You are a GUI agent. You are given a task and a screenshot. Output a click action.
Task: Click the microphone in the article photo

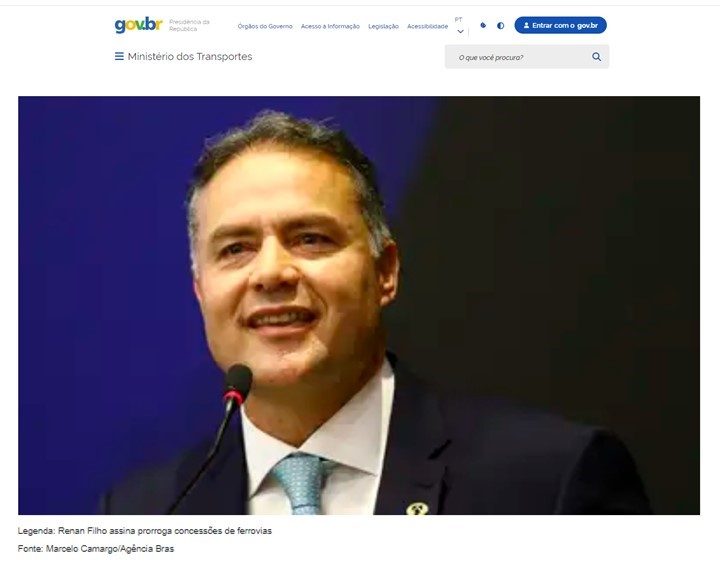pyautogui.click(x=238, y=383)
